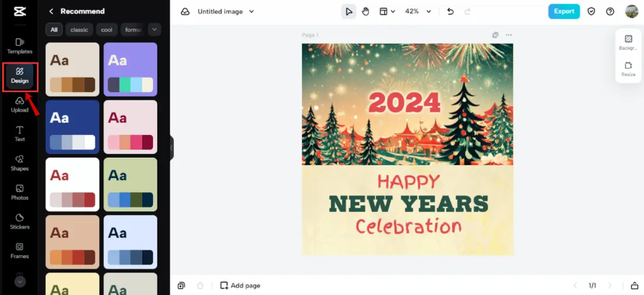Expand pages panel icon bottom right
Screen dimensions: 644x295
point(634,285)
